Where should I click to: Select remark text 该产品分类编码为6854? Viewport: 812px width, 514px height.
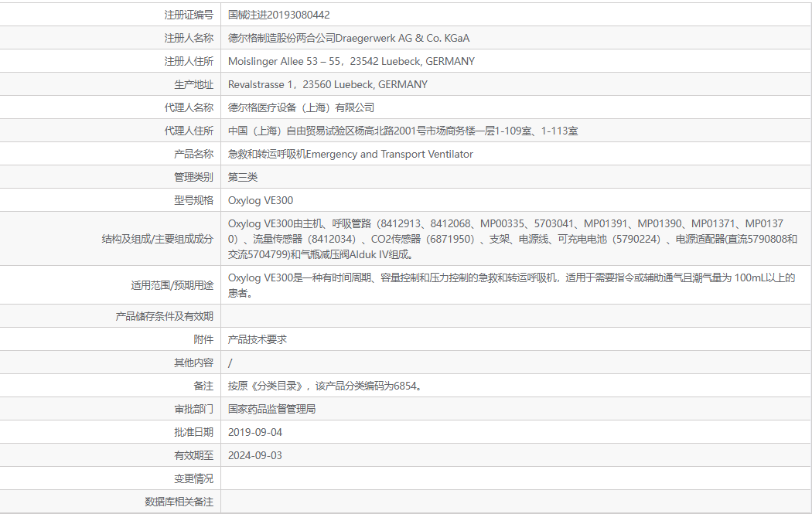pos(368,386)
